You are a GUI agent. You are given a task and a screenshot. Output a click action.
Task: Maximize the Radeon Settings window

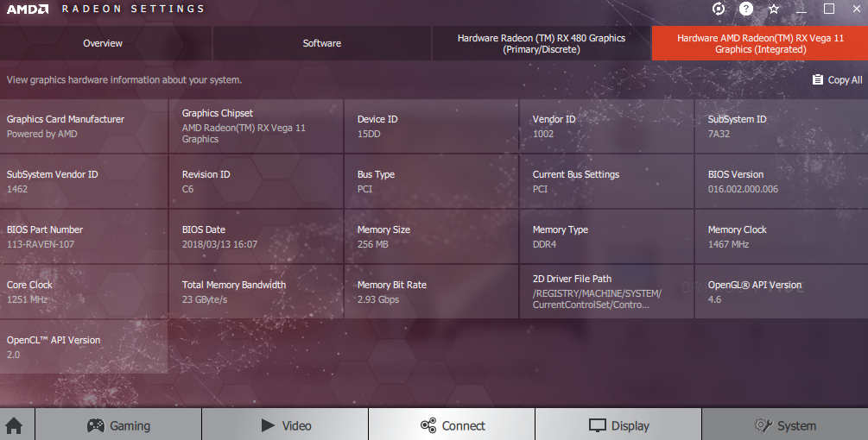(828, 9)
